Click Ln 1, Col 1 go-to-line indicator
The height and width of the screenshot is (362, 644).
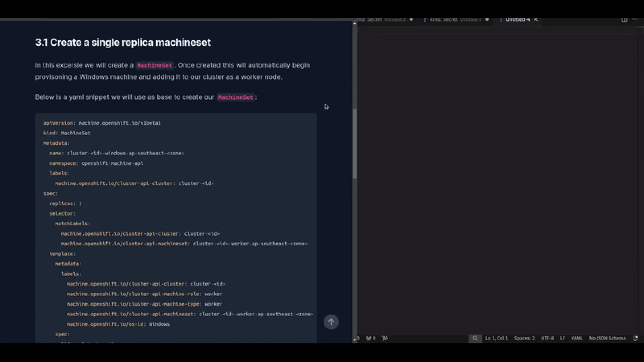496,338
